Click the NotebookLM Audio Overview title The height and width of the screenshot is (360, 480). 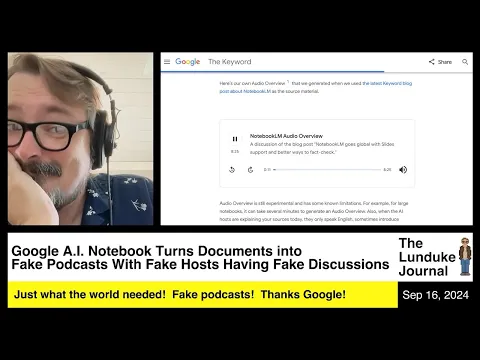[x=286, y=136]
